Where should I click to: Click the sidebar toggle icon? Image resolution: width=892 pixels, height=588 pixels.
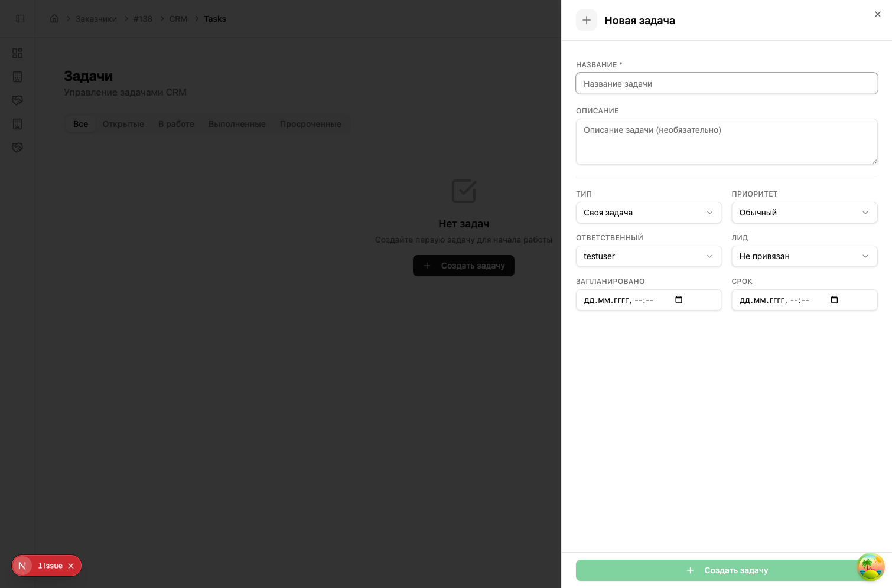(x=20, y=19)
